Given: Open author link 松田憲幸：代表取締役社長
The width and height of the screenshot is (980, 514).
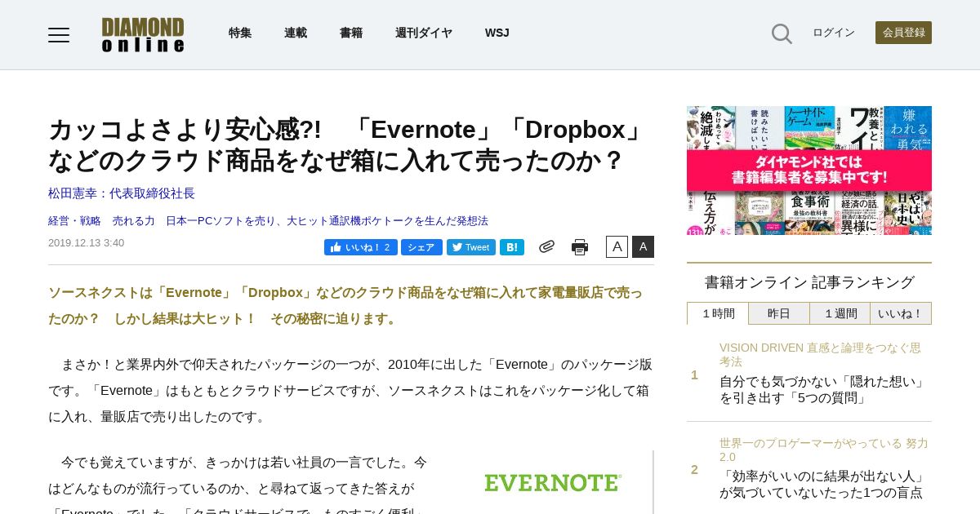Looking at the screenshot, I should pos(122,193).
